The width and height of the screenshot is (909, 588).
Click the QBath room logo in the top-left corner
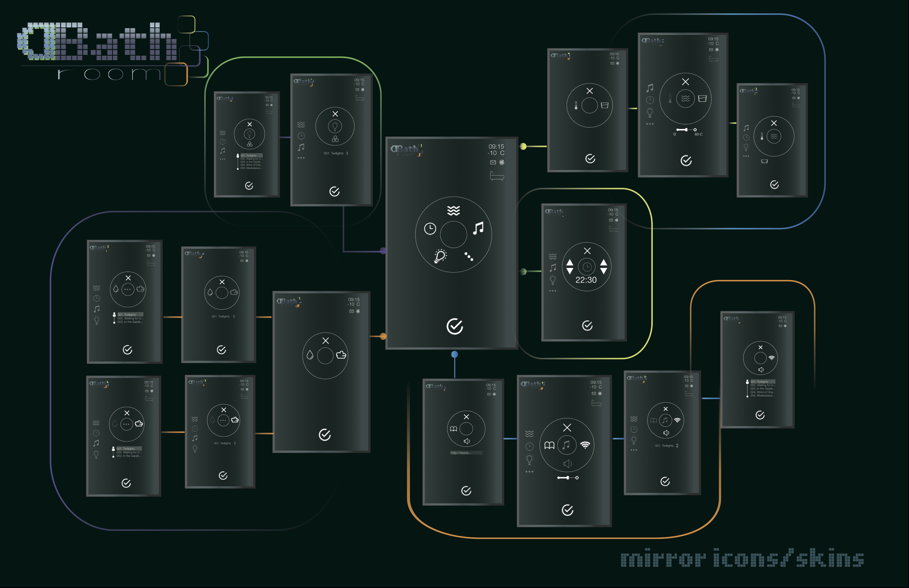[113, 51]
